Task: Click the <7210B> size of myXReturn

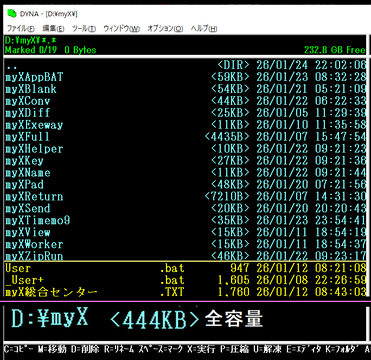Action: (227, 196)
